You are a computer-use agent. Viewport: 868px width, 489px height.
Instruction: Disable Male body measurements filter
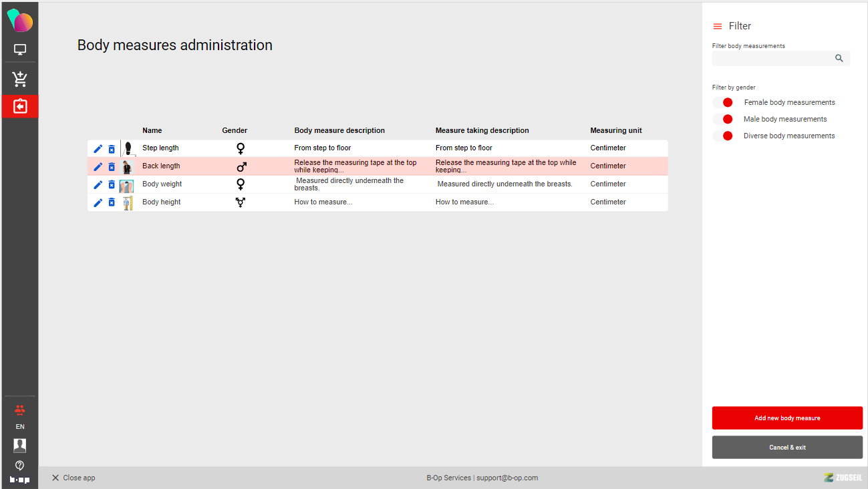pyautogui.click(x=723, y=119)
